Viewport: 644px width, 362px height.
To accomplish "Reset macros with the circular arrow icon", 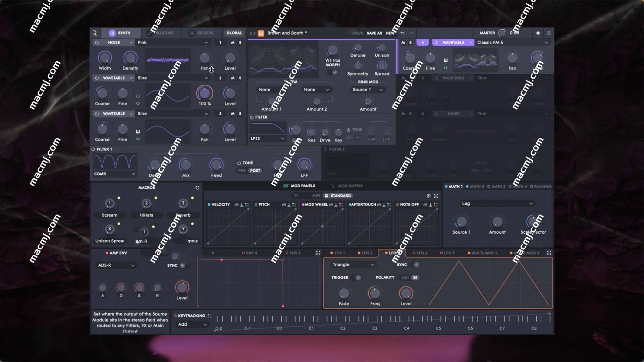I will tap(197, 188).
